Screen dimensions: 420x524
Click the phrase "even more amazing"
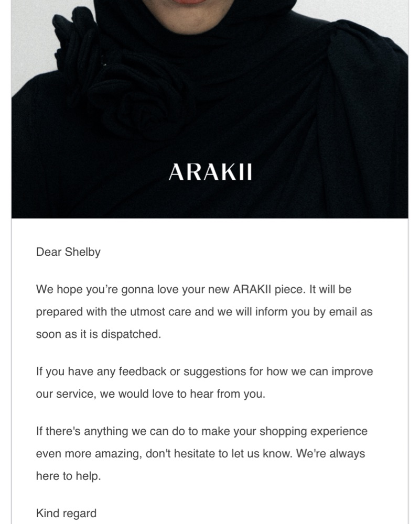87,454
